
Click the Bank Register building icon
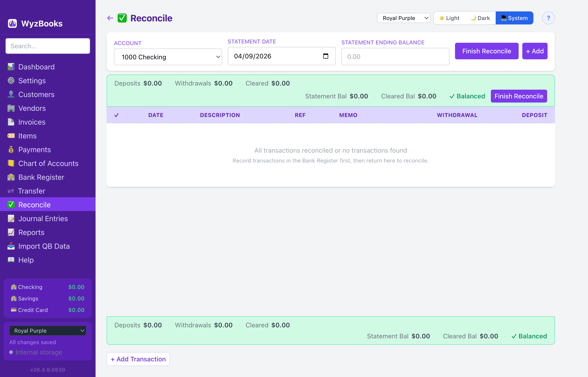click(11, 177)
